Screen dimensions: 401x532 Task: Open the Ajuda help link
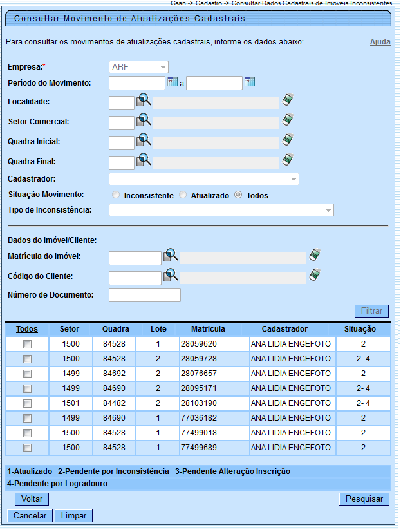(x=380, y=42)
